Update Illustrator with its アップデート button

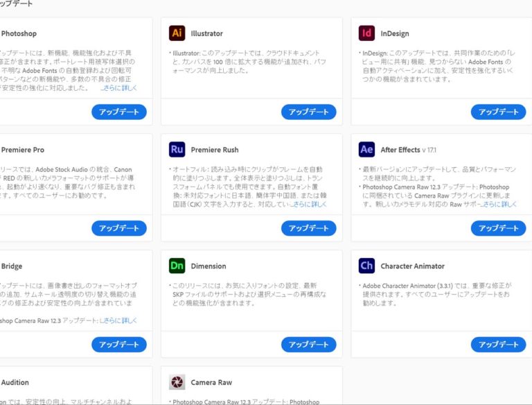[309, 112]
